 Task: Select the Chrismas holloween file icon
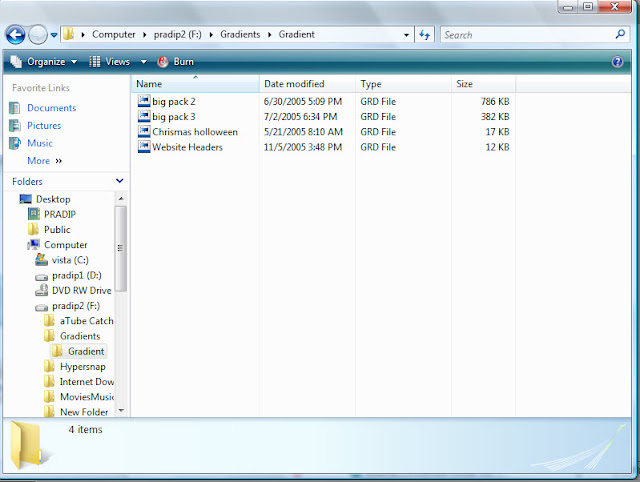pos(144,131)
